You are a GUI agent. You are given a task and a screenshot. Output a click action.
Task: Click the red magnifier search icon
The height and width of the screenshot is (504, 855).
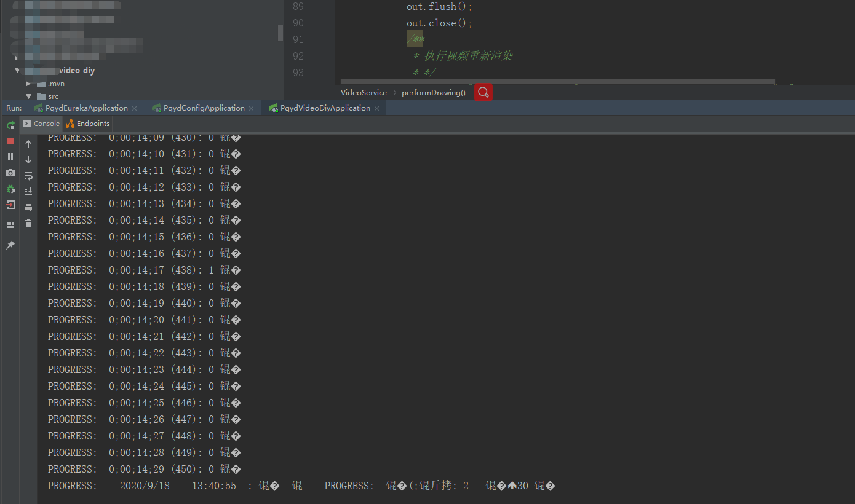[483, 92]
